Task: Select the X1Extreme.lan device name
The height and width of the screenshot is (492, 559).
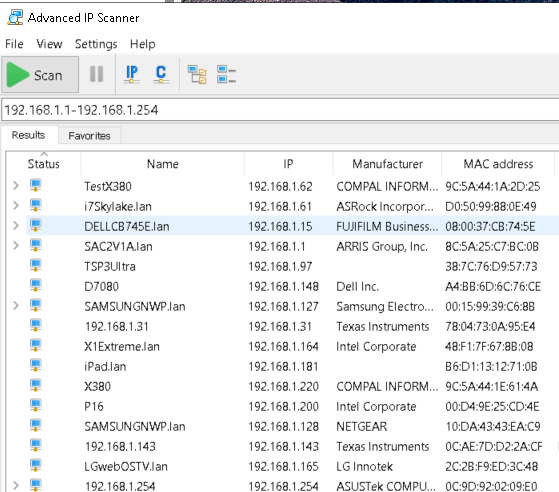Action: click(122, 347)
